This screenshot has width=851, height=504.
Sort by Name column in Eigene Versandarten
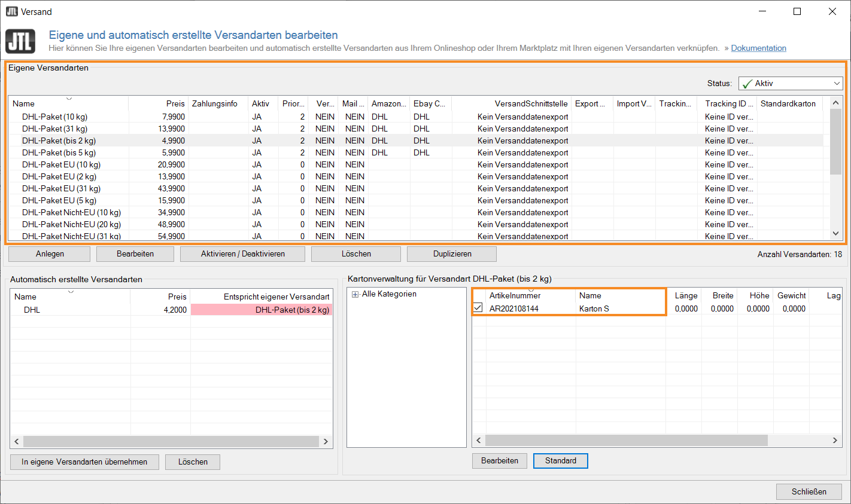(69, 103)
